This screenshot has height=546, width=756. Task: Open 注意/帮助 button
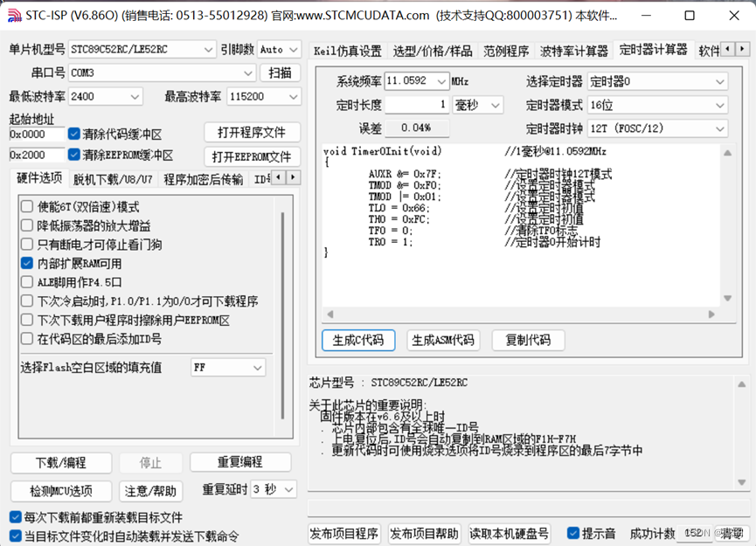tap(150, 491)
